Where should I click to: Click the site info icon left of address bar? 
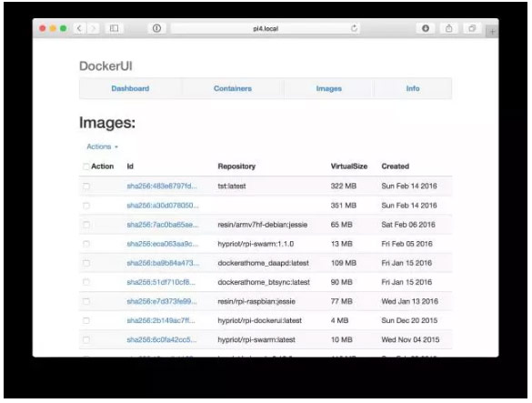coord(156,28)
